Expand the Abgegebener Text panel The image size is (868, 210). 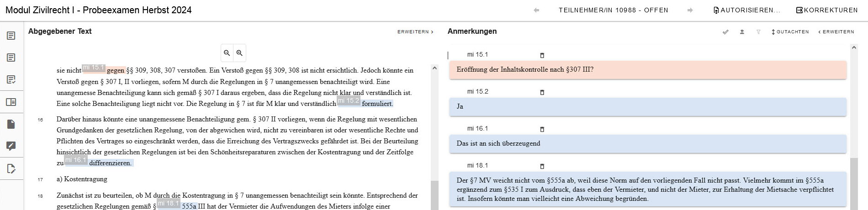coord(415,32)
